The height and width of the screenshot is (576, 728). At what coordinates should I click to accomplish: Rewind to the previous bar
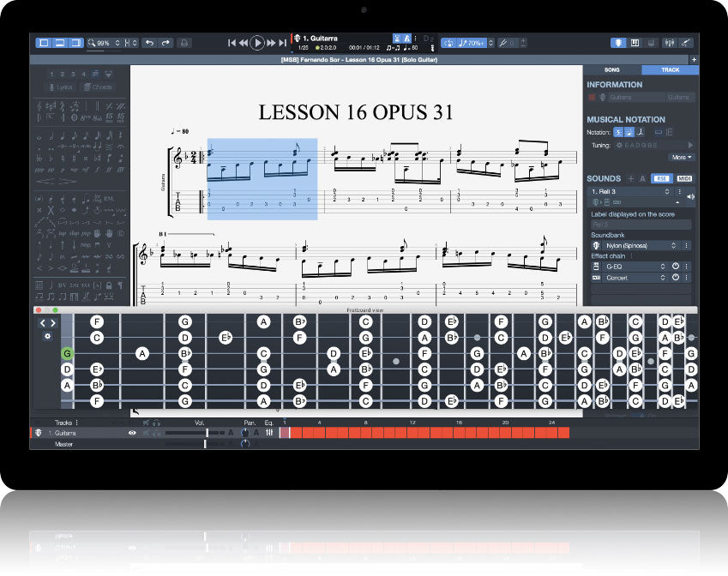(244, 43)
